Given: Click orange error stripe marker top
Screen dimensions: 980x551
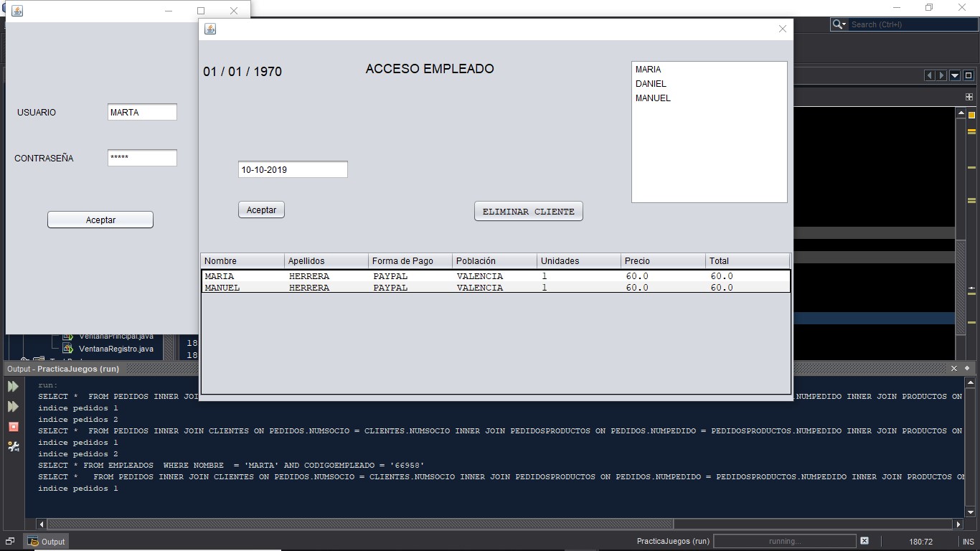Looking at the screenshot, I should [972, 115].
